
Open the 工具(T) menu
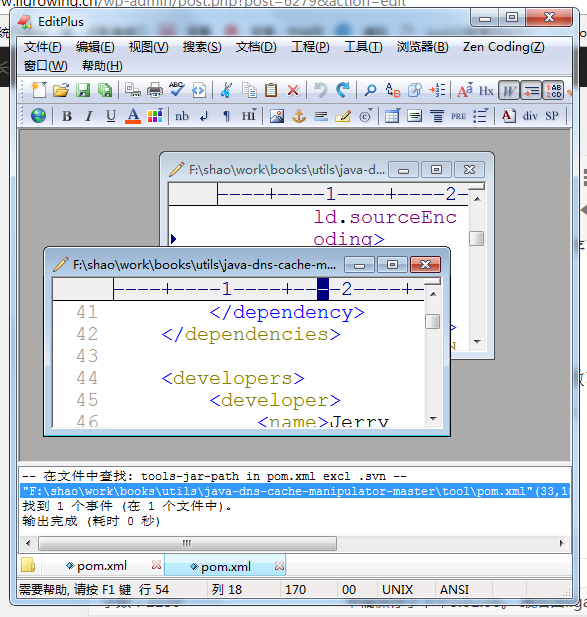click(x=363, y=47)
